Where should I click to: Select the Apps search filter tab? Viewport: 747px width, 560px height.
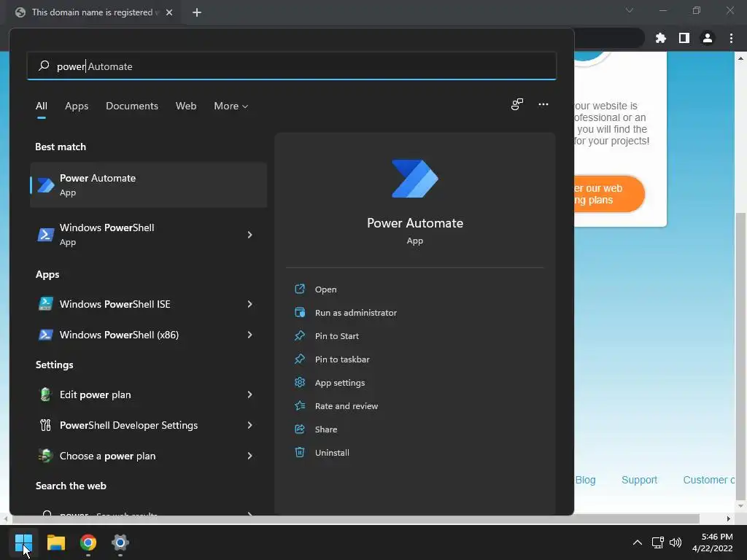pyautogui.click(x=77, y=106)
